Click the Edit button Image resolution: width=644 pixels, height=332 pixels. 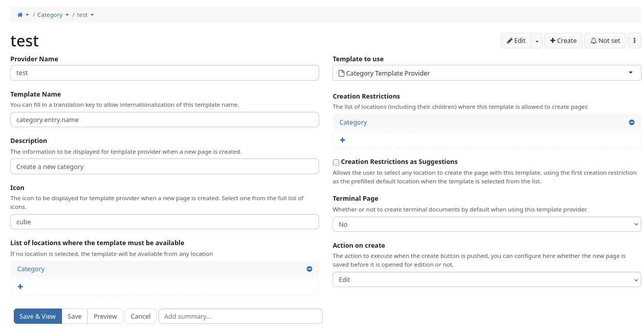click(x=516, y=40)
